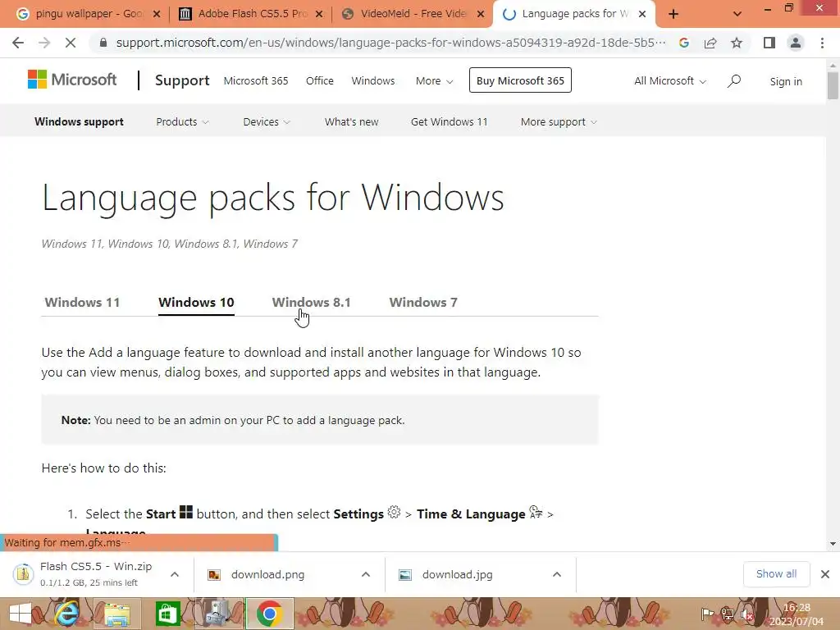The width and height of the screenshot is (840, 630).
Task: Open the Microsoft 365 link
Action: 256,81
